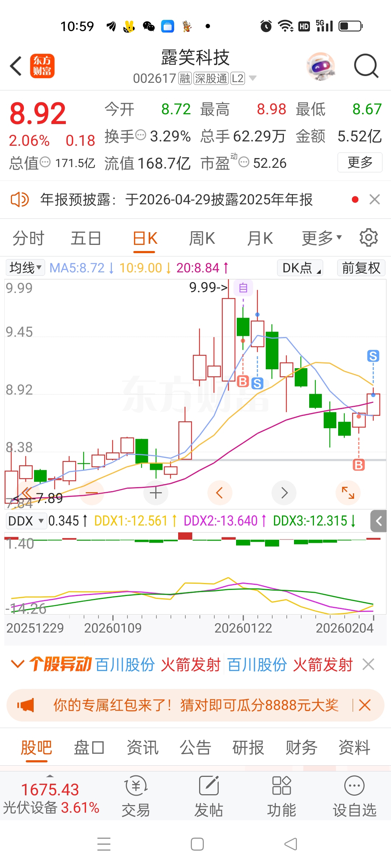The height and width of the screenshot is (868, 391).
Task: Switch to the 财务 tab
Action: [x=302, y=747]
